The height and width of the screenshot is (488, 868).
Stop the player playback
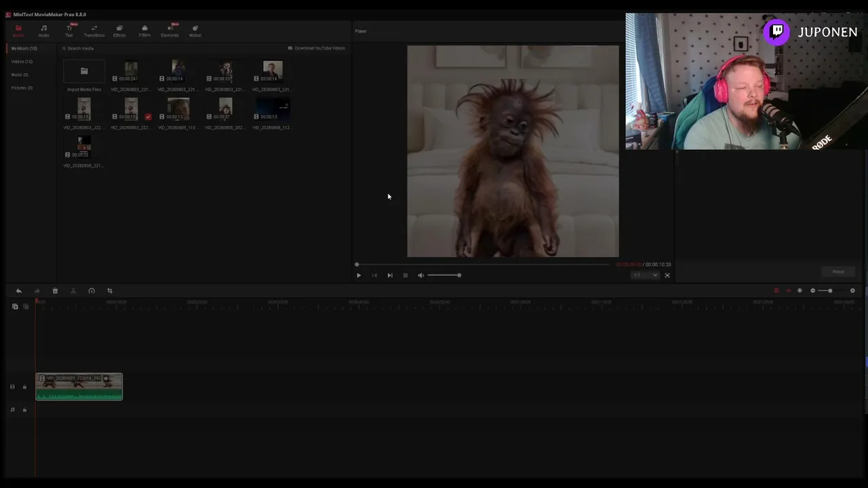[x=406, y=275]
